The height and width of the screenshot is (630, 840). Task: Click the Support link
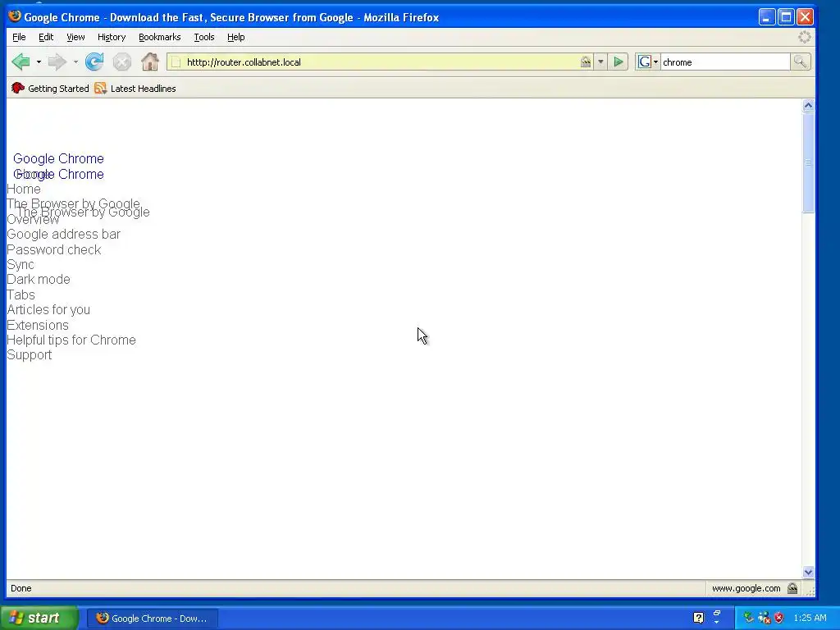coord(29,354)
